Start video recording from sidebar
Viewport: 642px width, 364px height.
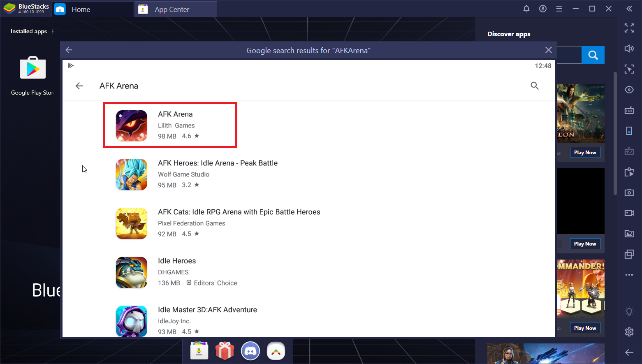tap(629, 213)
